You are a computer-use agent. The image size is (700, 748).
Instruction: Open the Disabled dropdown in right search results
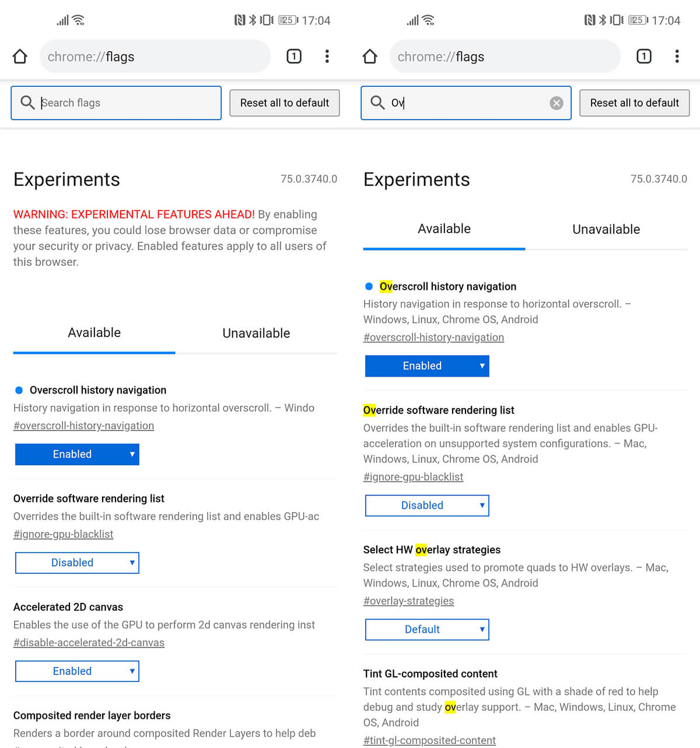click(x=427, y=505)
